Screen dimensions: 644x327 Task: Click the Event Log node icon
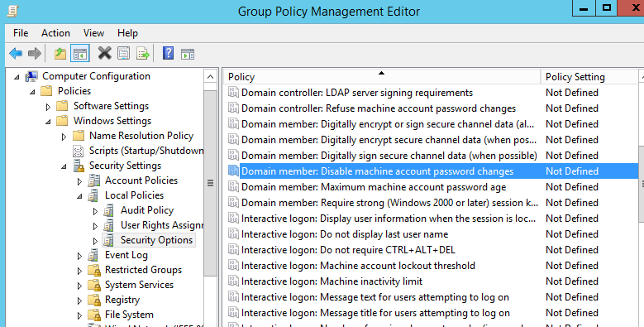[94, 255]
